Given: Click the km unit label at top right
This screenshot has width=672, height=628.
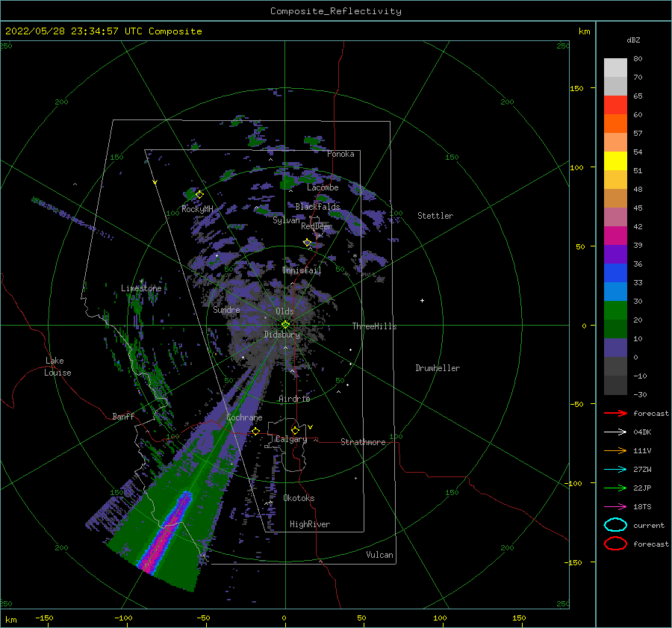Looking at the screenshot, I should click(x=584, y=31).
